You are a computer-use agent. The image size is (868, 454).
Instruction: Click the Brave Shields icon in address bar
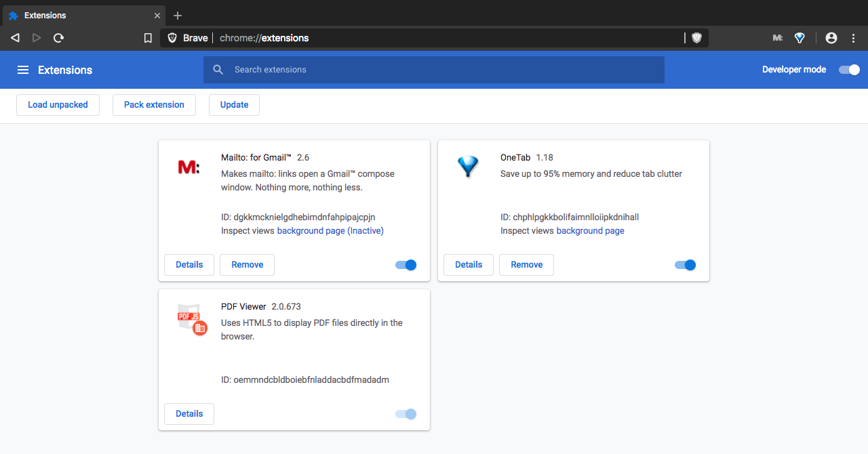click(696, 38)
